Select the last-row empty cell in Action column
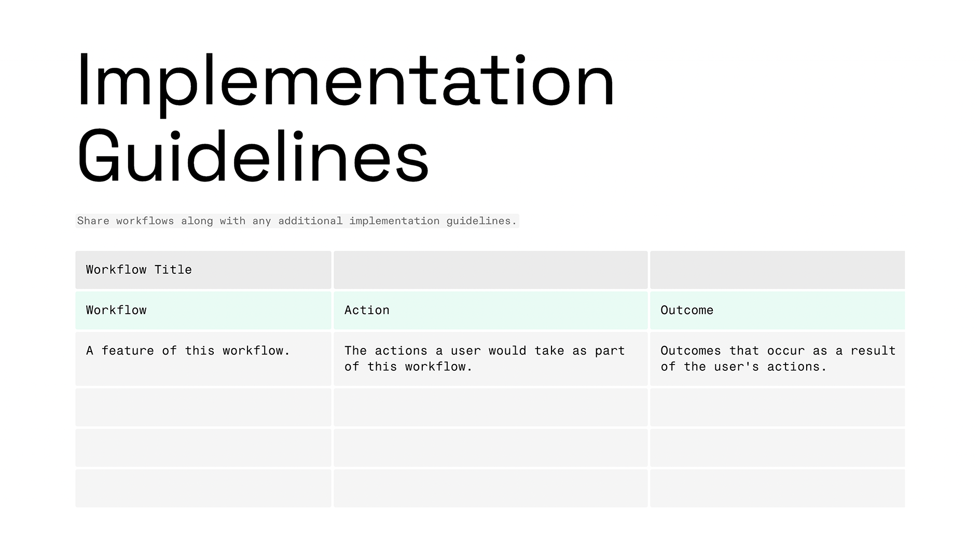 [490, 488]
